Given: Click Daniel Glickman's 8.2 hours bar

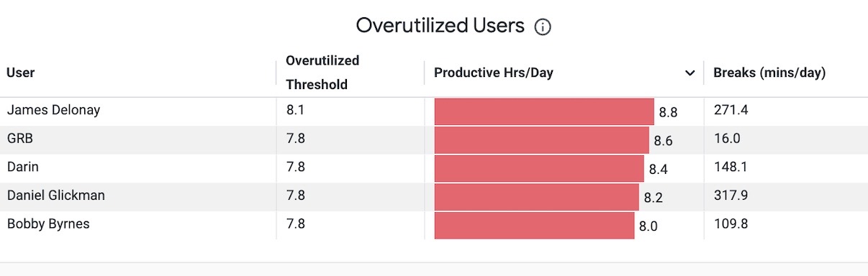Looking at the screenshot, I should [537, 196].
